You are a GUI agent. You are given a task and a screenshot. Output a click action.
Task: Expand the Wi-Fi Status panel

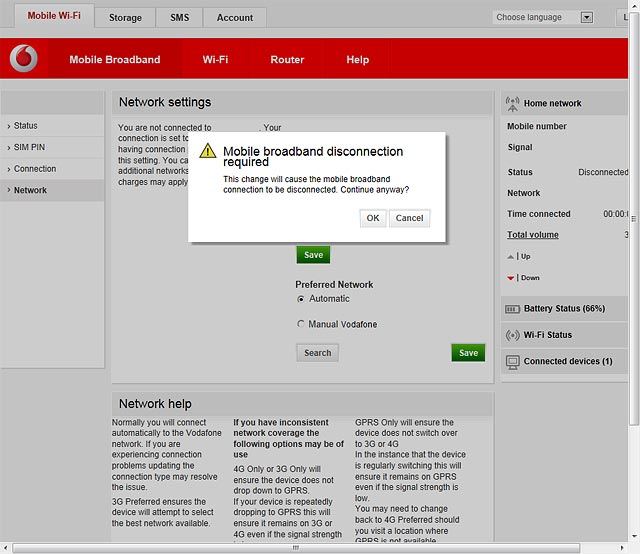[564, 335]
